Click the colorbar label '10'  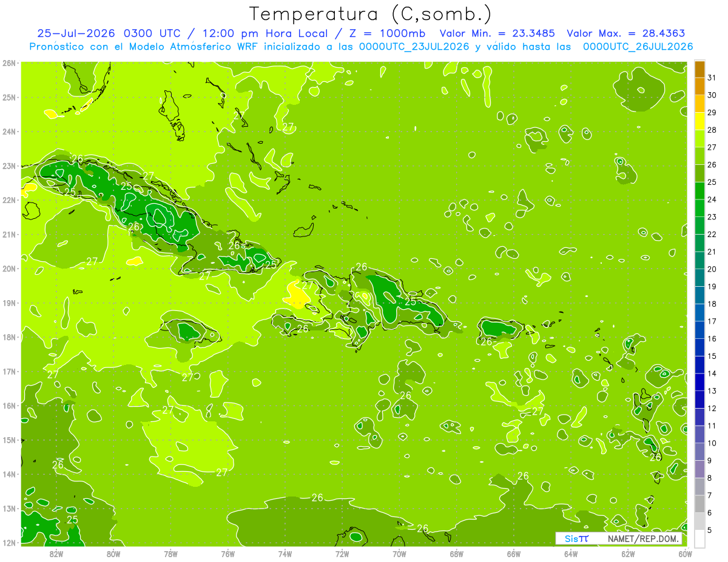pos(712,443)
